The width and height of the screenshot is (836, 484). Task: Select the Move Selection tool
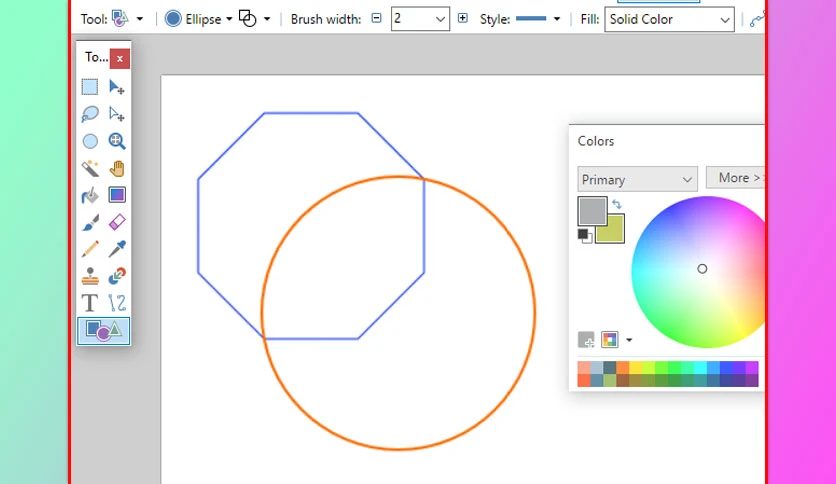(x=117, y=114)
